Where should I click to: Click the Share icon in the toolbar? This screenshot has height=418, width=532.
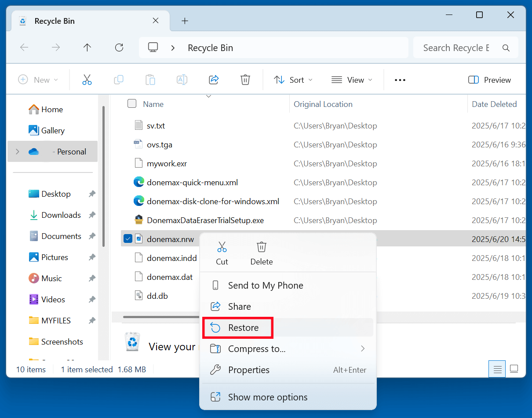point(214,80)
